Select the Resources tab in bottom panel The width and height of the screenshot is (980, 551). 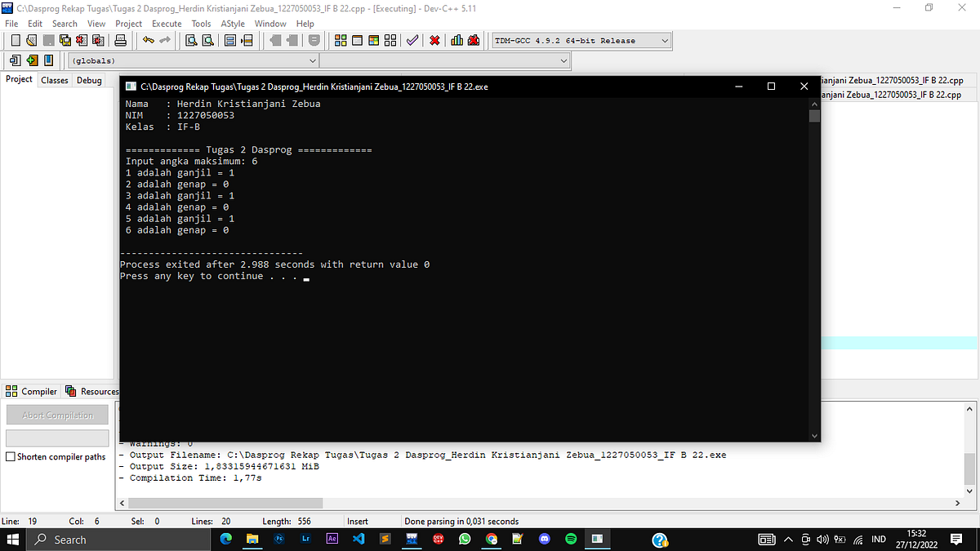pos(92,391)
